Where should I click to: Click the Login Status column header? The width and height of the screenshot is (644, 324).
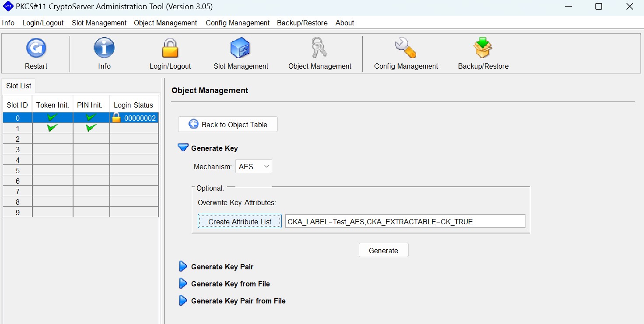pos(133,105)
